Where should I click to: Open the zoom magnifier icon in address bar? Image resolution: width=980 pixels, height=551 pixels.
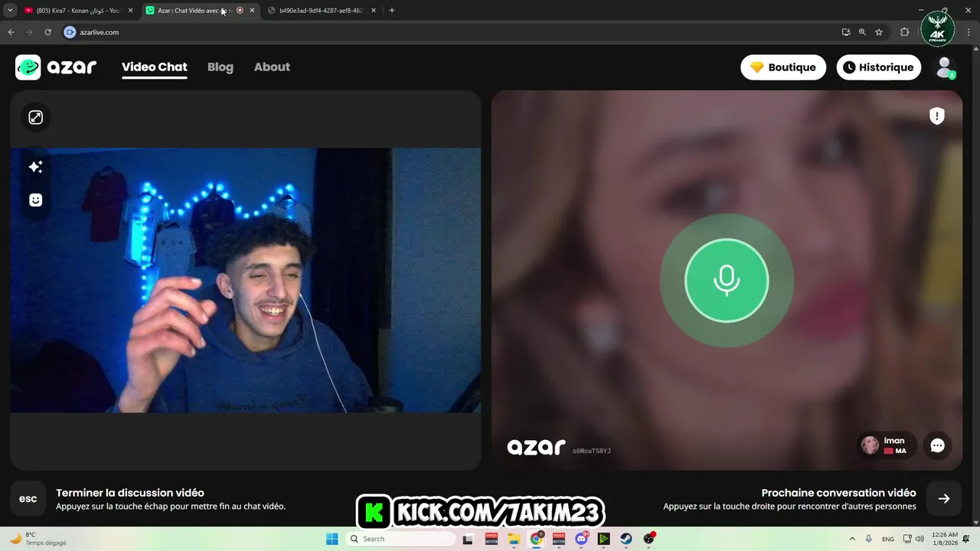pos(862,32)
